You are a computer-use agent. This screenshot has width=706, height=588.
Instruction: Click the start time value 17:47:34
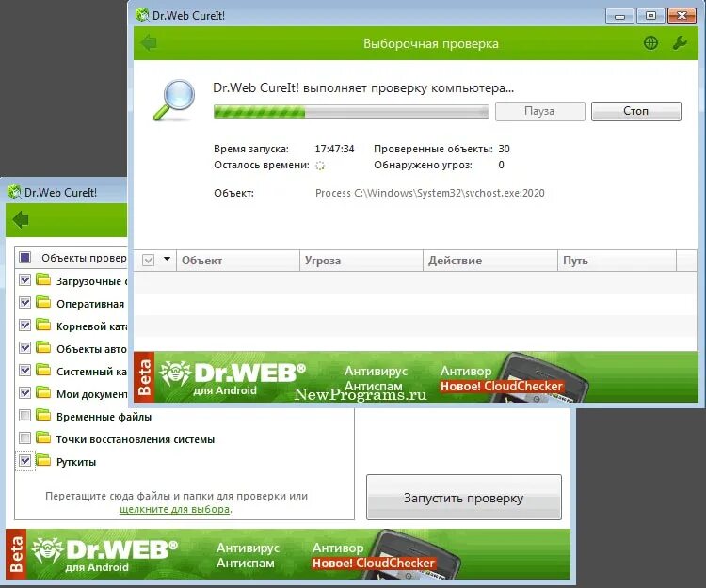pos(334,149)
